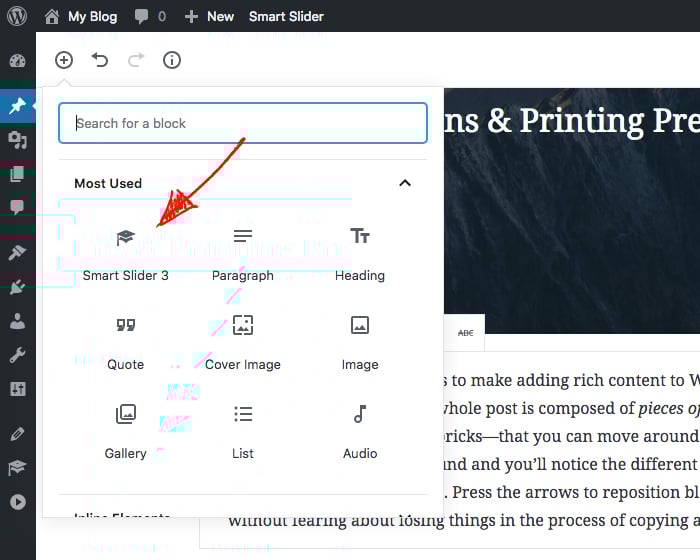700x560 pixels.
Task: Insert a Quote block
Action: (125, 344)
